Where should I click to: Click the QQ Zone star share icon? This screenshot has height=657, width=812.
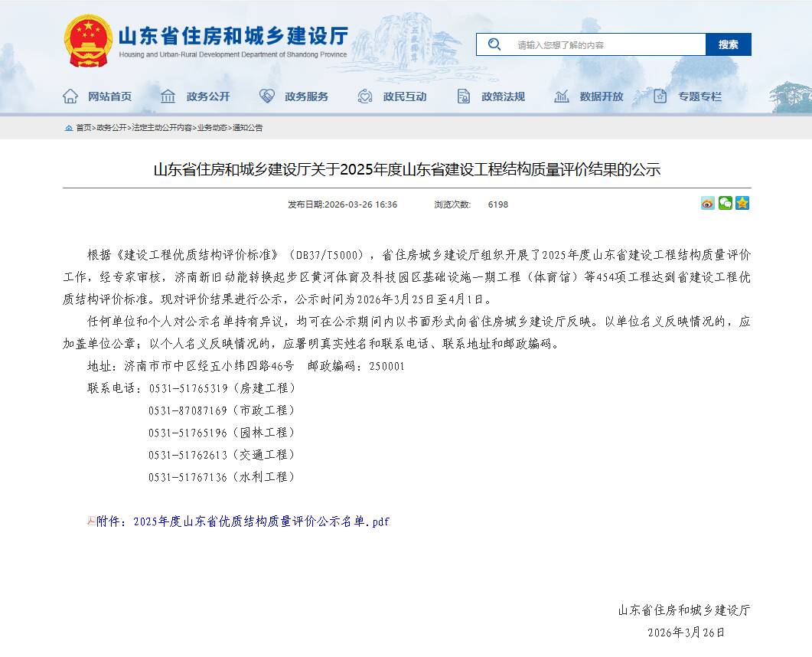coord(742,204)
